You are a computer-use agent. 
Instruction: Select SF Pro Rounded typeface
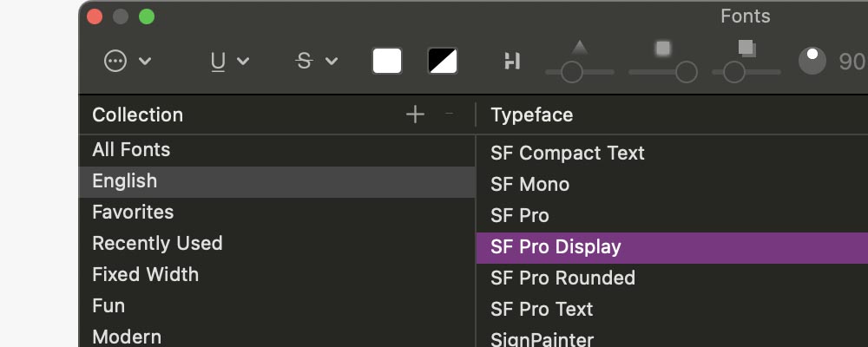562,278
